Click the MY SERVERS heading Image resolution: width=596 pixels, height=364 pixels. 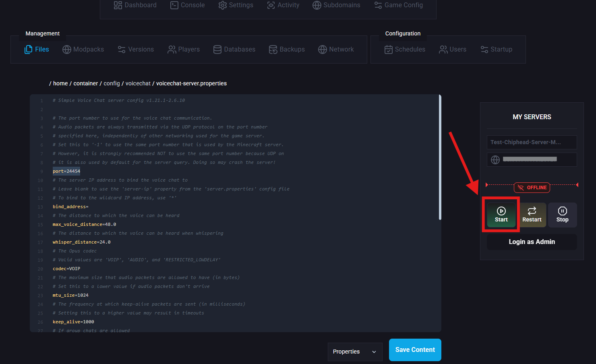(x=532, y=117)
